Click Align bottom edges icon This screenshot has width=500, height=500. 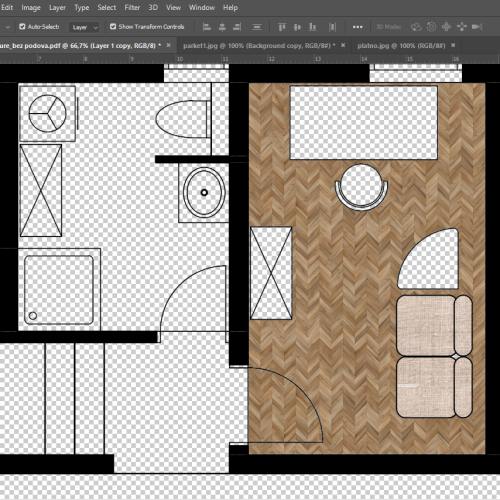[313, 27]
